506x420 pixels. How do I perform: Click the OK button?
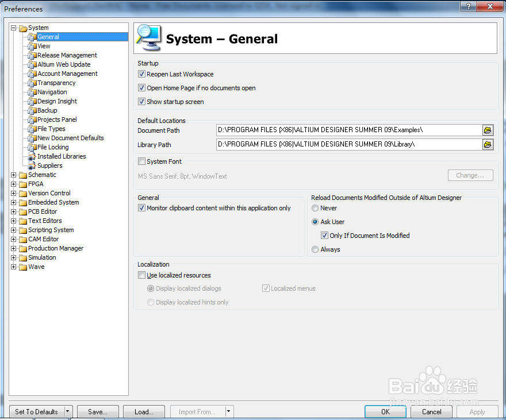[385, 411]
